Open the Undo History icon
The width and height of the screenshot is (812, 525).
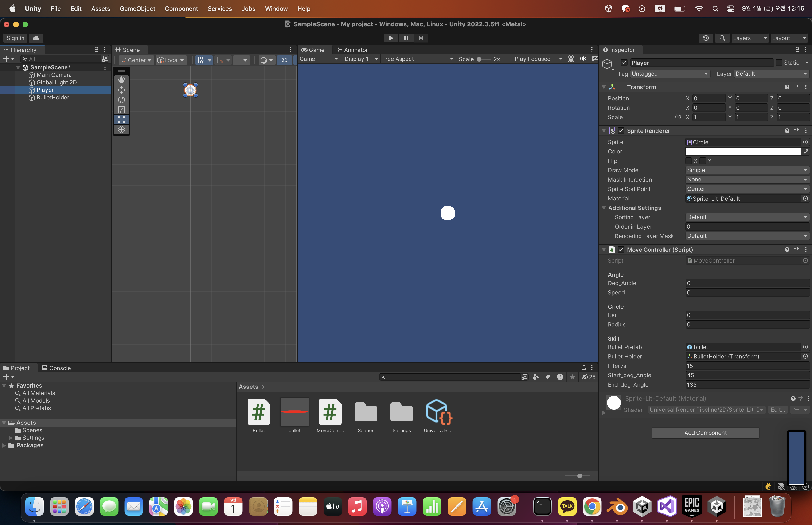click(x=706, y=38)
